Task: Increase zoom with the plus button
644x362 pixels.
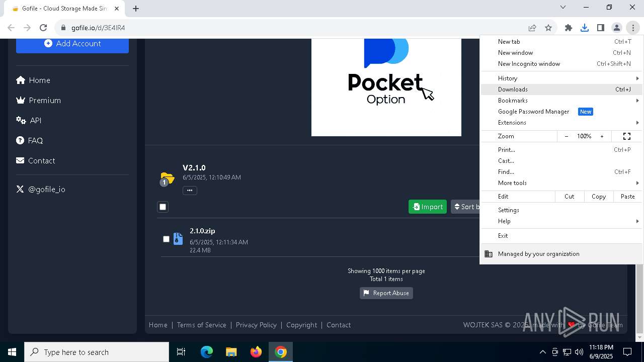Action: coord(602,136)
